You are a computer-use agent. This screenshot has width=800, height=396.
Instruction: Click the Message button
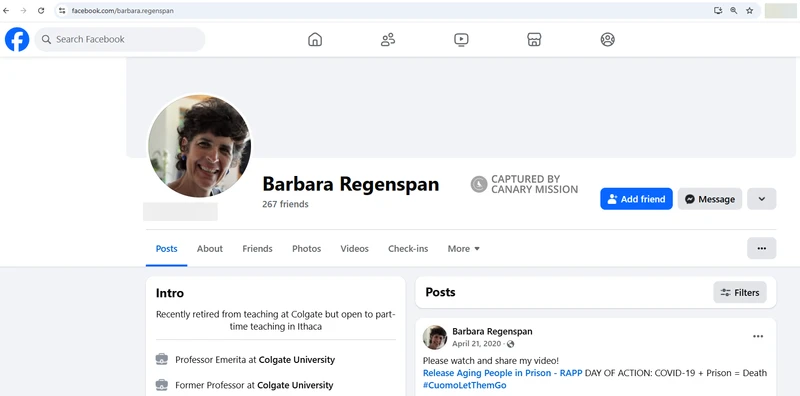pyautogui.click(x=710, y=199)
